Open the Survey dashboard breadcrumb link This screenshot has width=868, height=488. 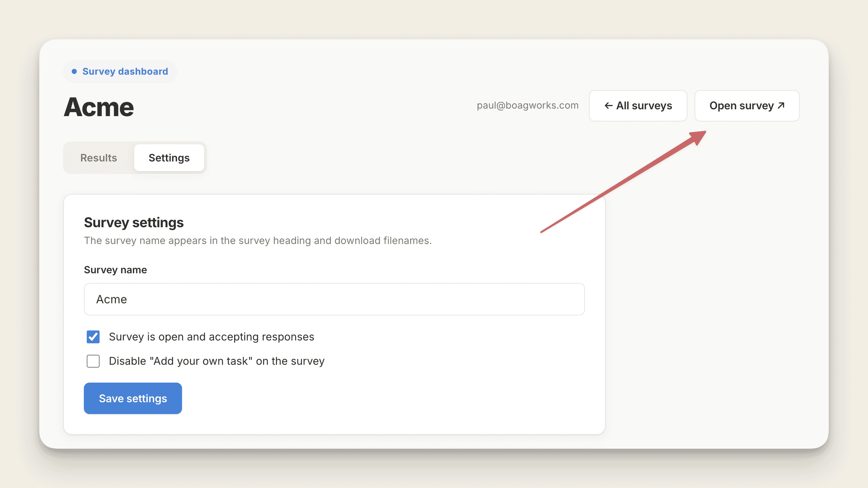point(120,71)
